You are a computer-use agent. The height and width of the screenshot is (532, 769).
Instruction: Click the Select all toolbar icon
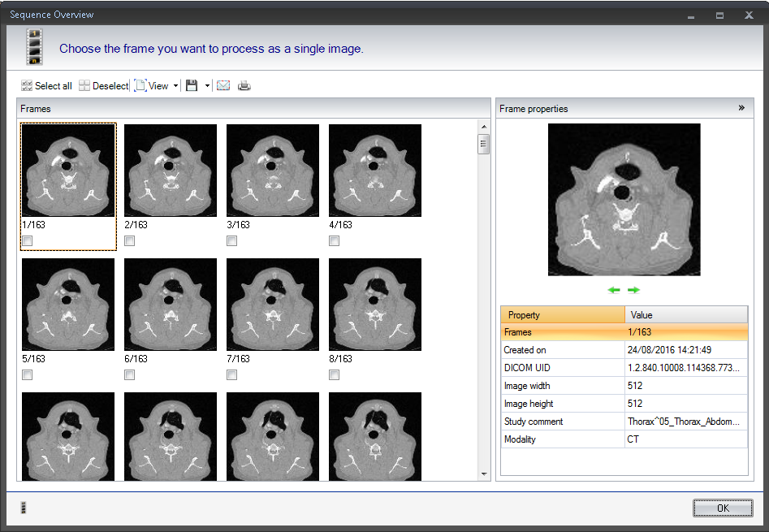(x=27, y=86)
